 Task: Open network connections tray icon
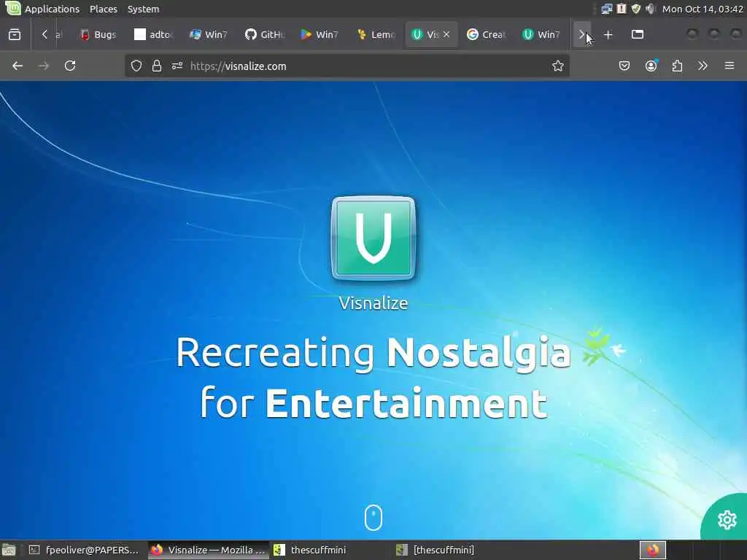606,9
